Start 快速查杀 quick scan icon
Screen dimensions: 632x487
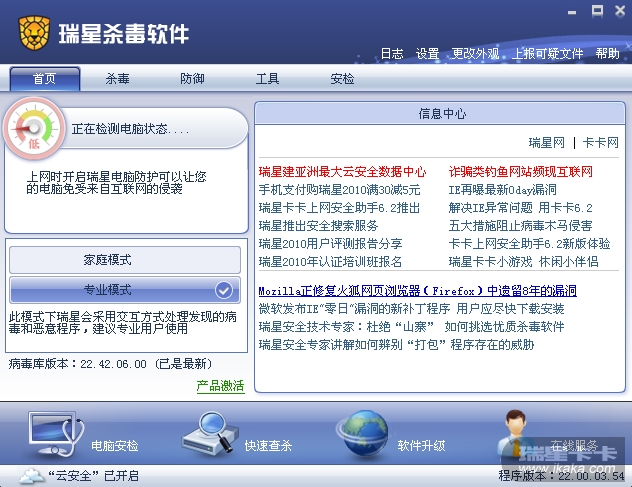[210, 433]
